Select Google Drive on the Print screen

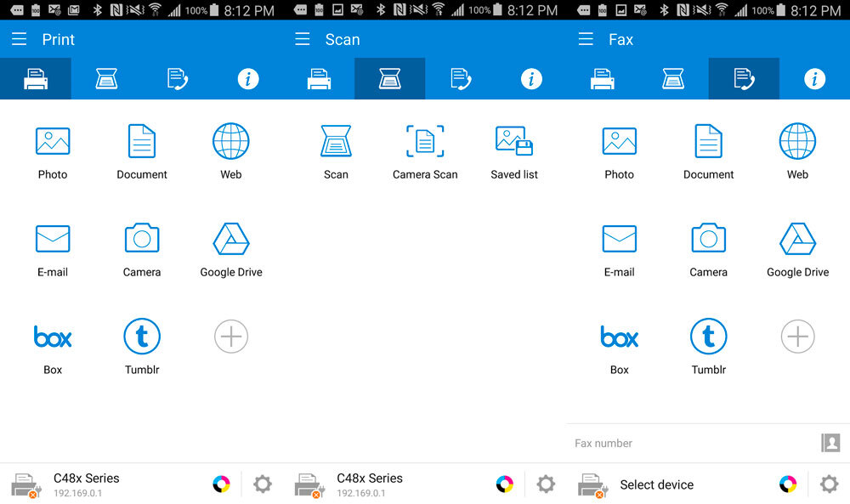pyautogui.click(x=230, y=249)
